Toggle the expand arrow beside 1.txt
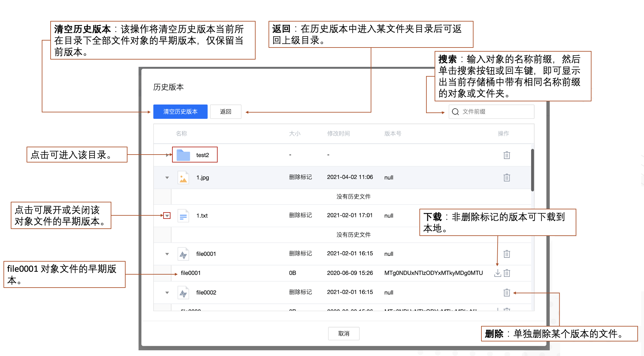644x356 pixels. pos(167,216)
